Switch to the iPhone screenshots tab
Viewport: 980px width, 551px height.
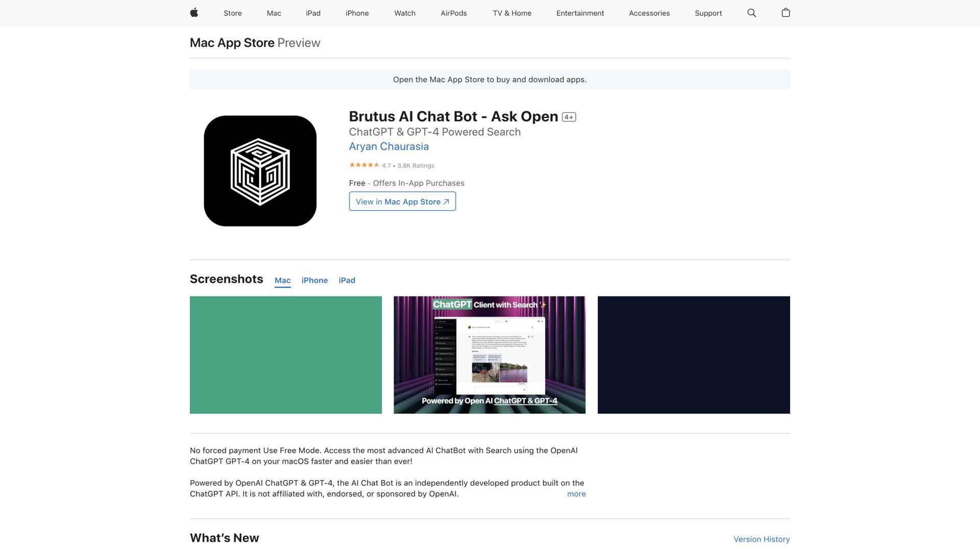click(x=314, y=280)
